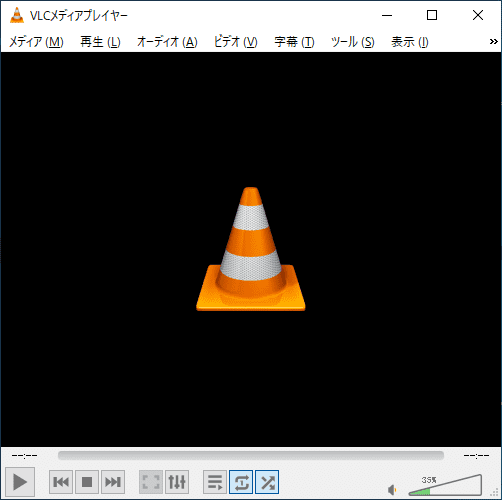
Task: Close the VLC media player window
Action: click(x=478, y=15)
